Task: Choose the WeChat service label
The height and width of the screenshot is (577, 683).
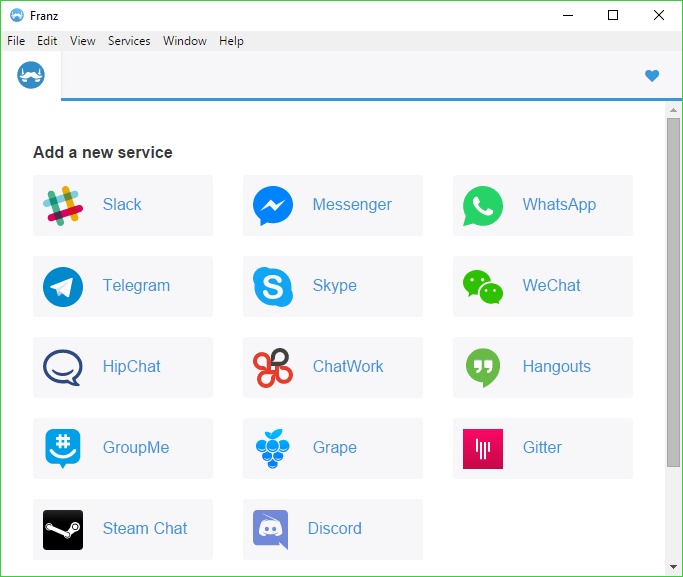Action: point(551,285)
